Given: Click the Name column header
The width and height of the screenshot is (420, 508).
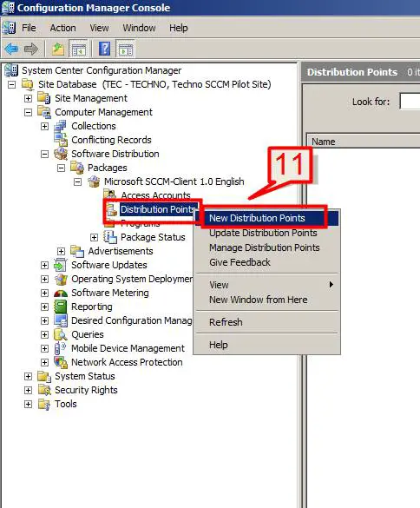Looking at the screenshot, I should click(x=364, y=142).
